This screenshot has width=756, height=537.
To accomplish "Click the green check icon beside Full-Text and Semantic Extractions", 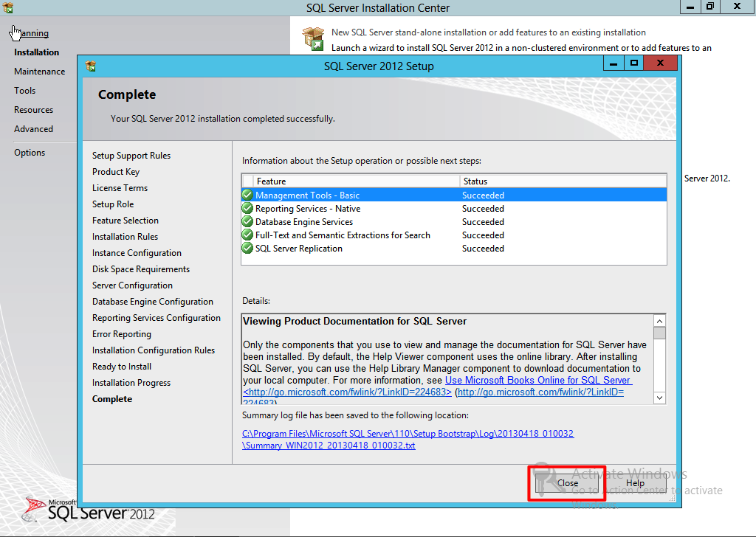I will tap(247, 235).
